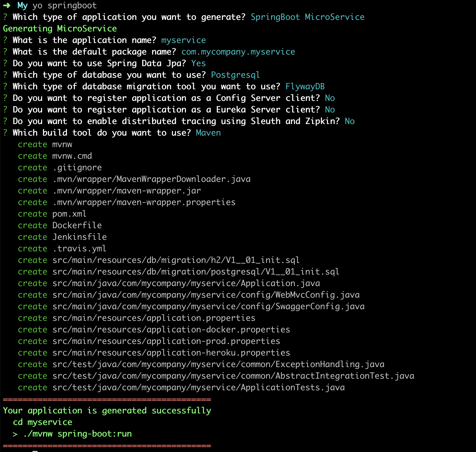The height and width of the screenshot is (452, 476).
Task: Click the 'mvnw' created file name
Action: click(62, 144)
